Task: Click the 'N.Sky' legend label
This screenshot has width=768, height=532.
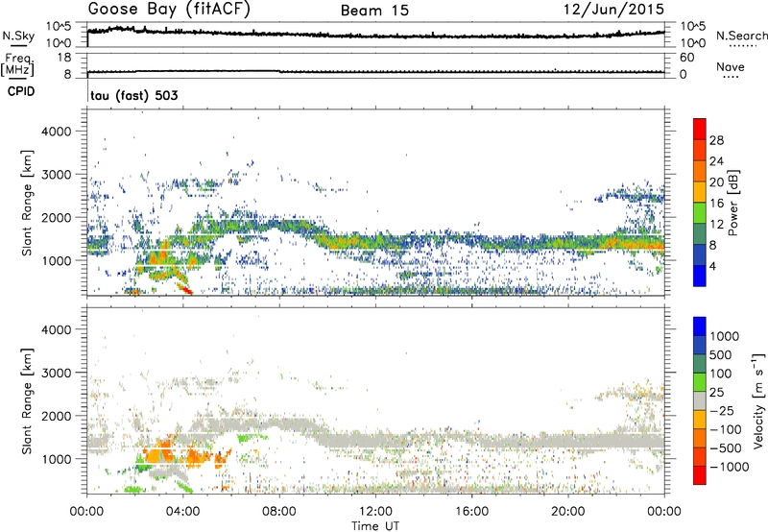Action: tap(18, 36)
